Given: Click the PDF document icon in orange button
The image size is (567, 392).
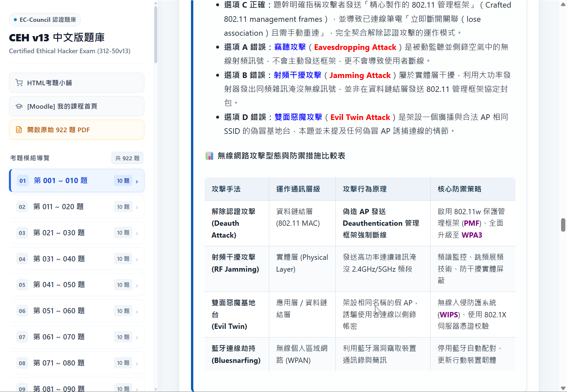Looking at the screenshot, I should 19,130.
